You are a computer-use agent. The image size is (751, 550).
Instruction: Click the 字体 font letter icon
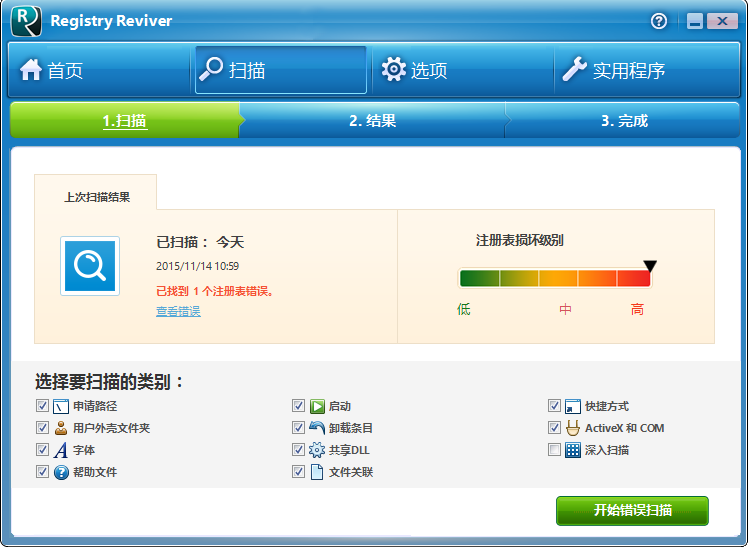click(61, 450)
